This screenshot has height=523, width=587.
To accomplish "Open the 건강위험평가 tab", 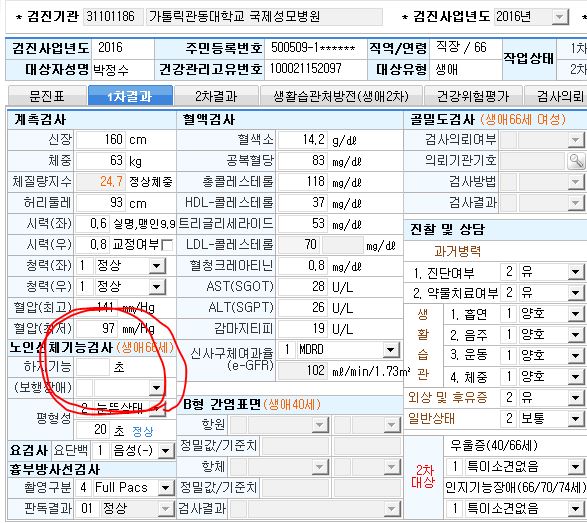I will [473, 96].
